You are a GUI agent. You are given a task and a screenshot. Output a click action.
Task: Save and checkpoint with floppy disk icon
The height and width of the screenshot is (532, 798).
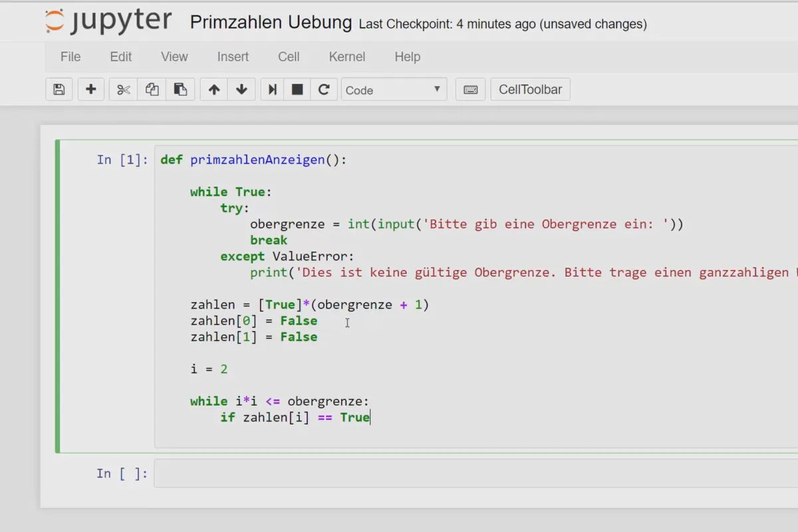point(59,90)
